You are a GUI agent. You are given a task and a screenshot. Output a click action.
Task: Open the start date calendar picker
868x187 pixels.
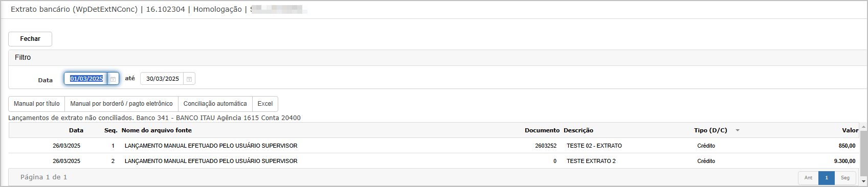pos(113,79)
